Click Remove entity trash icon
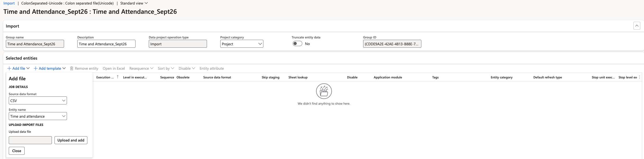The image size is (644, 159). (x=71, y=68)
